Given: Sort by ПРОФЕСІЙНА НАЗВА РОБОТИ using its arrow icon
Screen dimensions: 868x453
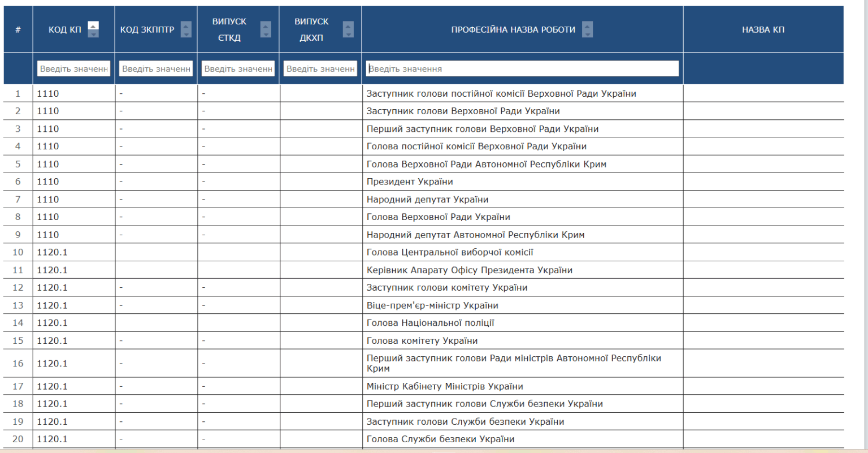Looking at the screenshot, I should [x=588, y=29].
